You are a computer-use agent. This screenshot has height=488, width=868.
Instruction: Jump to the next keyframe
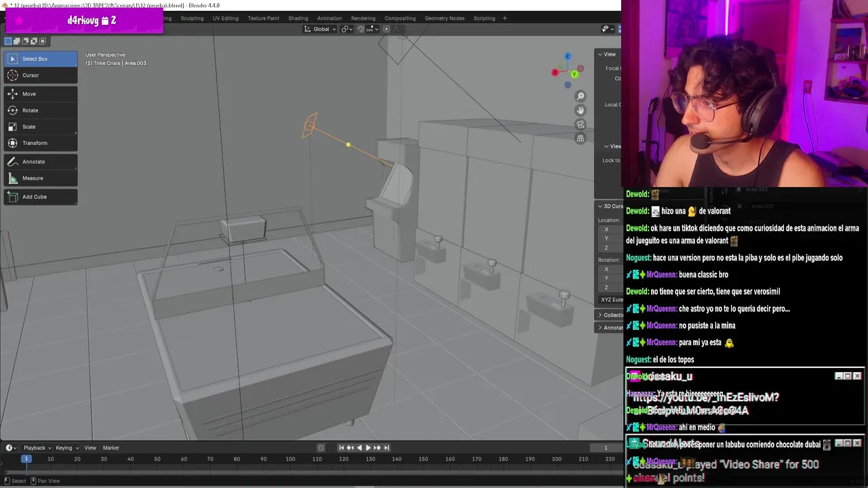coord(377,447)
